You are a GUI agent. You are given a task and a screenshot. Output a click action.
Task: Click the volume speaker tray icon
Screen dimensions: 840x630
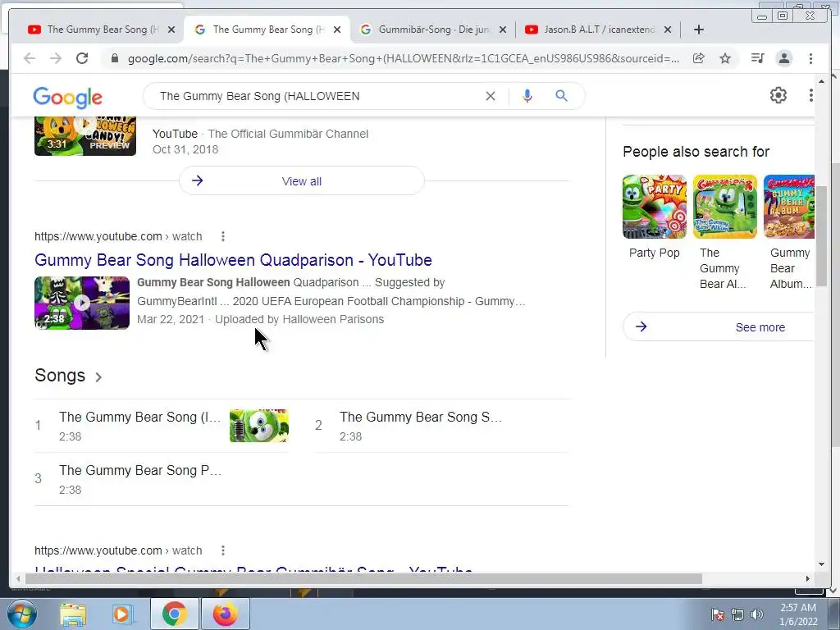757,614
